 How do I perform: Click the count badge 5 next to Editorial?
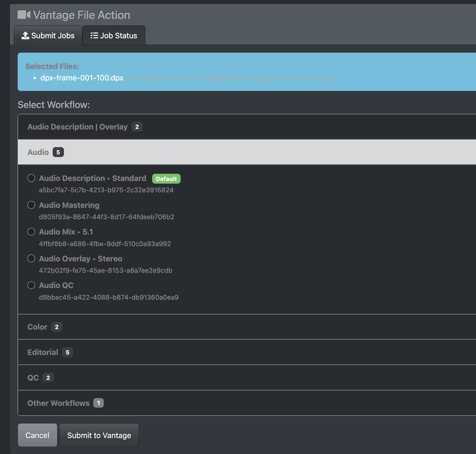tap(68, 352)
